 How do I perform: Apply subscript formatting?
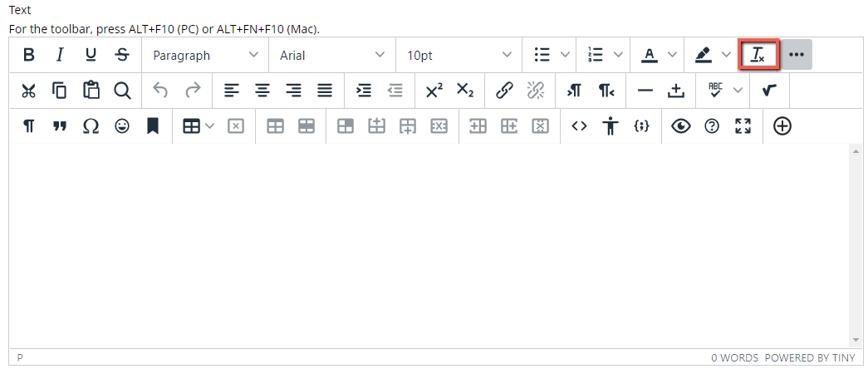point(465,91)
